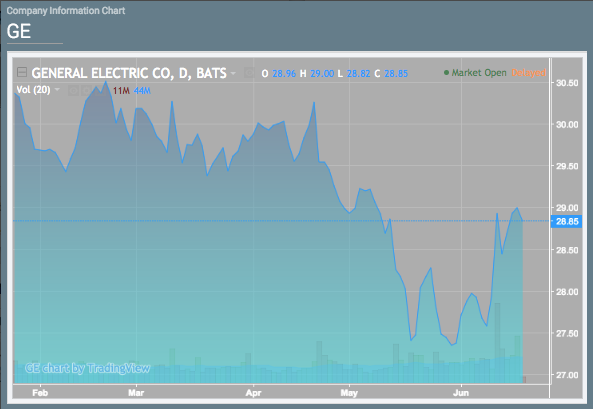This screenshot has width=593, height=409.
Task: Open the GE chart by TradingView link
Action: click(x=87, y=368)
